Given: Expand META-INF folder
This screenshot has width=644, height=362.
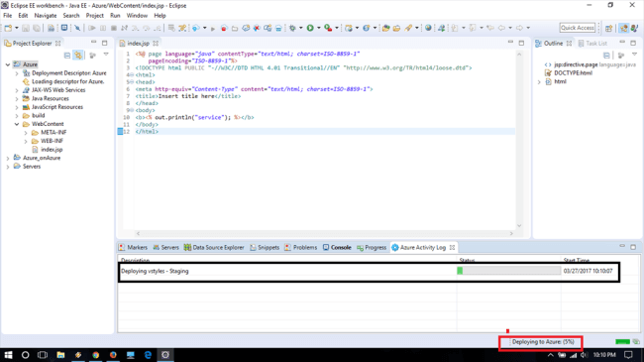Looking at the screenshot, I should [x=26, y=133].
